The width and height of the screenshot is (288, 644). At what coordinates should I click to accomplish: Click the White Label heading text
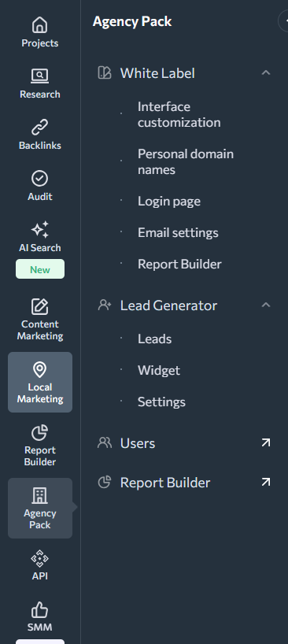click(x=157, y=73)
